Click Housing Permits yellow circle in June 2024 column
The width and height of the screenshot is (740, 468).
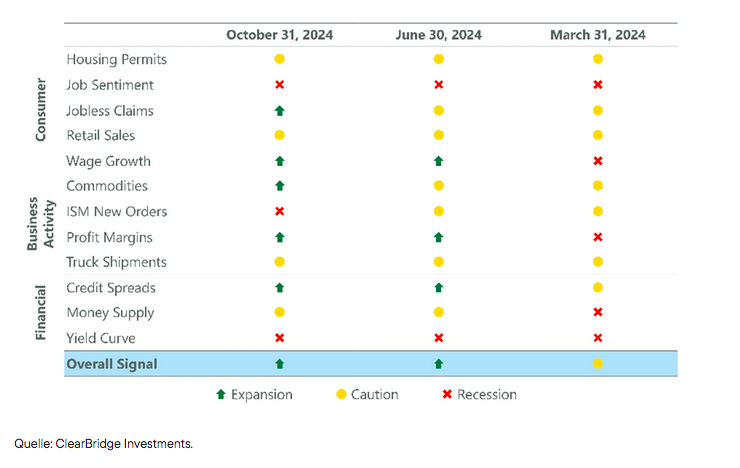438,59
